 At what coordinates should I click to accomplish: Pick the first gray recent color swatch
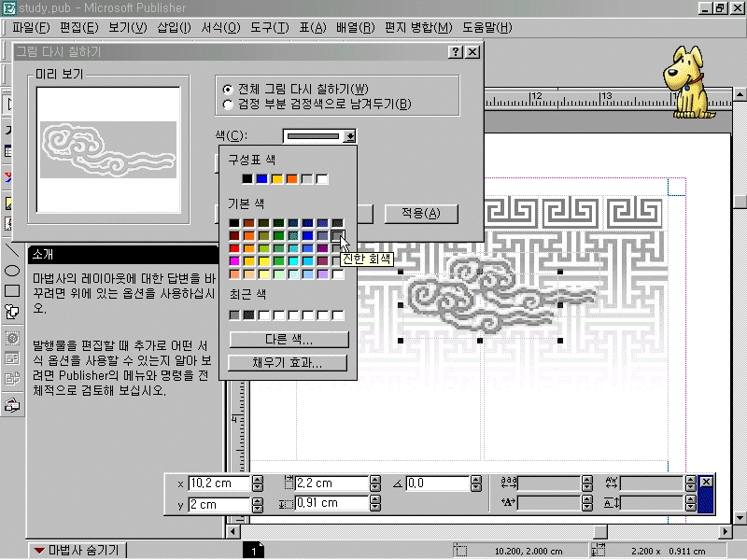[234, 315]
